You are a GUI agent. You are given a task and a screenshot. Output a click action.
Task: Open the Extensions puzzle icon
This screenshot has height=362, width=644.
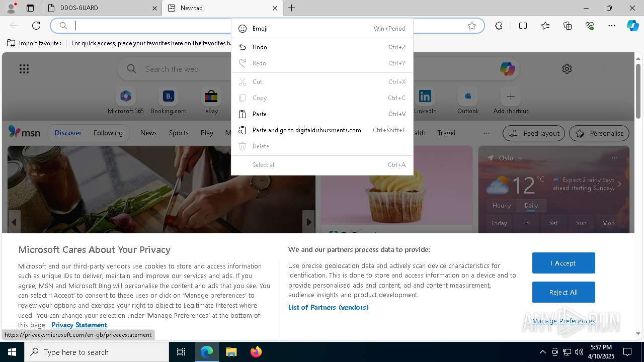pyautogui.click(x=499, y=26)
